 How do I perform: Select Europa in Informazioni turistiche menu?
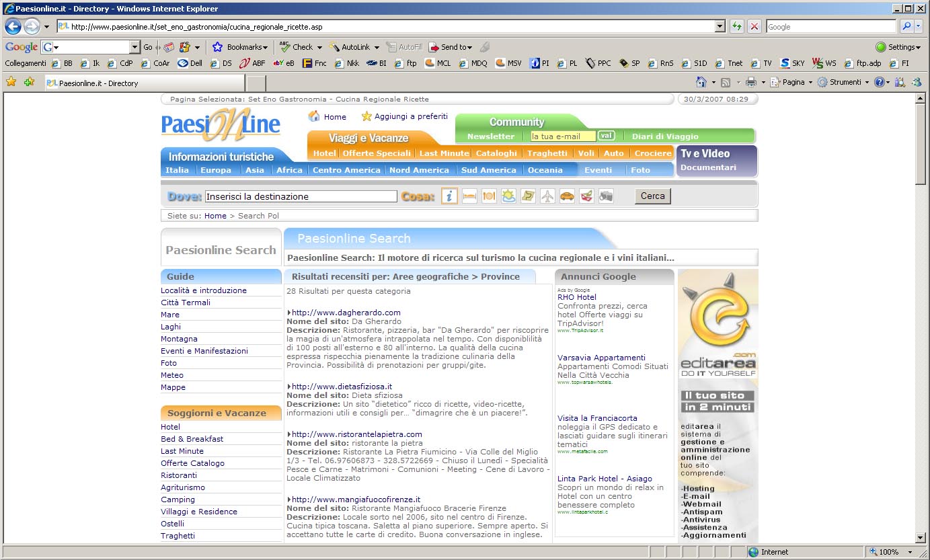pos(216,170)
